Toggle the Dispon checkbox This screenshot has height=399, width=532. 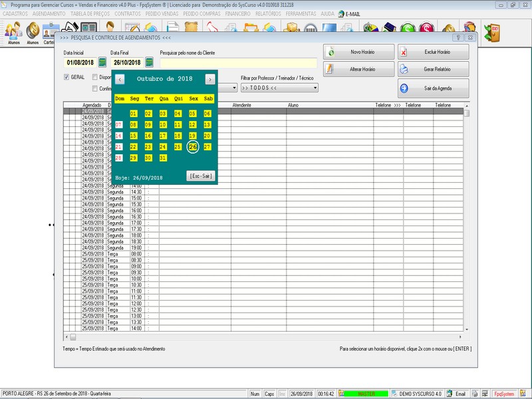[95, 77]
